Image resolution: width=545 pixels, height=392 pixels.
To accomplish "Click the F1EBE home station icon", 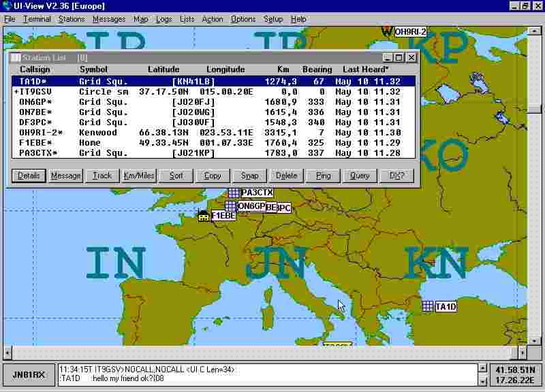I will tap(203, 216).
